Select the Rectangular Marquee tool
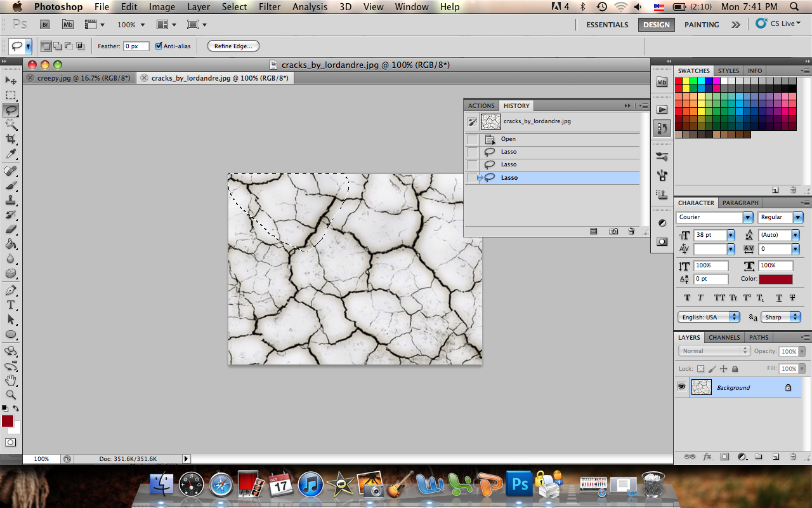 pos(11,95)
